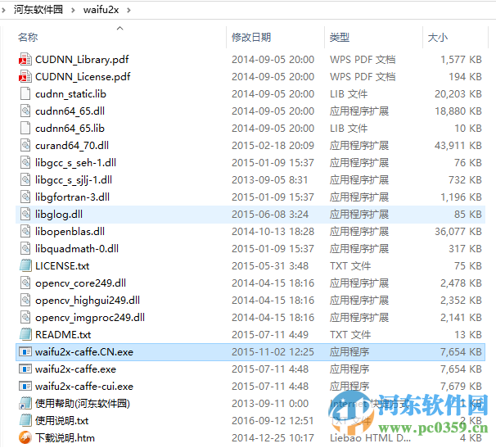Select file name opencv_highgui249.dll
496x448 pixels.
(88, 301)
